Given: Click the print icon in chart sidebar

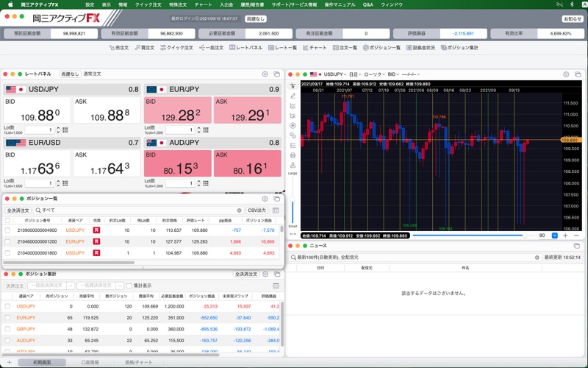Looking at the screenshot, I should (293, 155).
